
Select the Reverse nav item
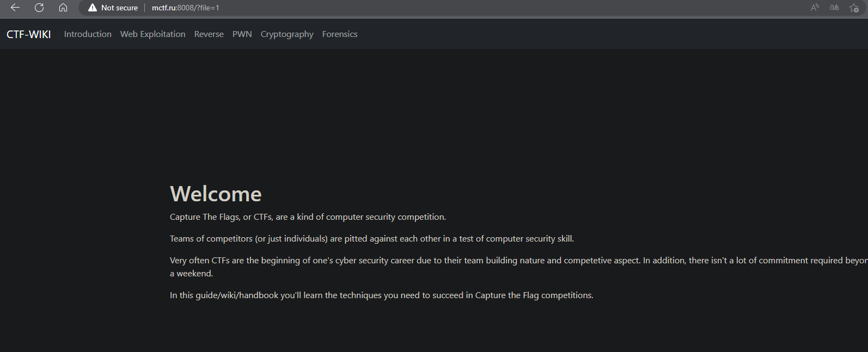[209, 34]
